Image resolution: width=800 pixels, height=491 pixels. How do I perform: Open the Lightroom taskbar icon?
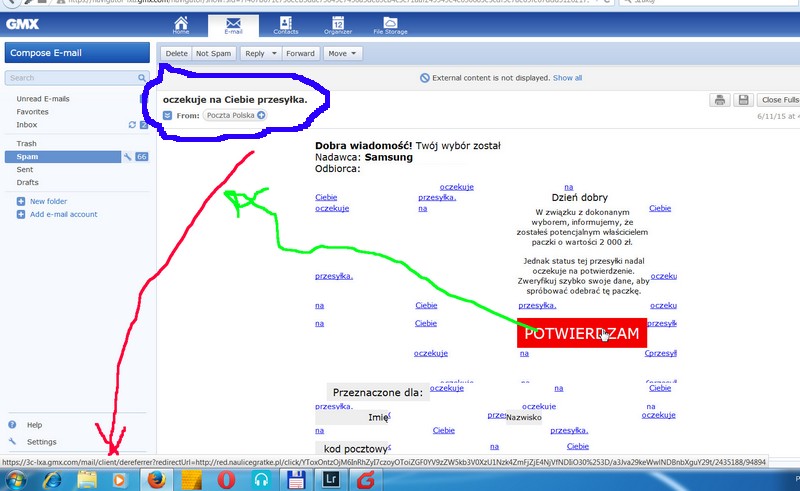[332, 480]
